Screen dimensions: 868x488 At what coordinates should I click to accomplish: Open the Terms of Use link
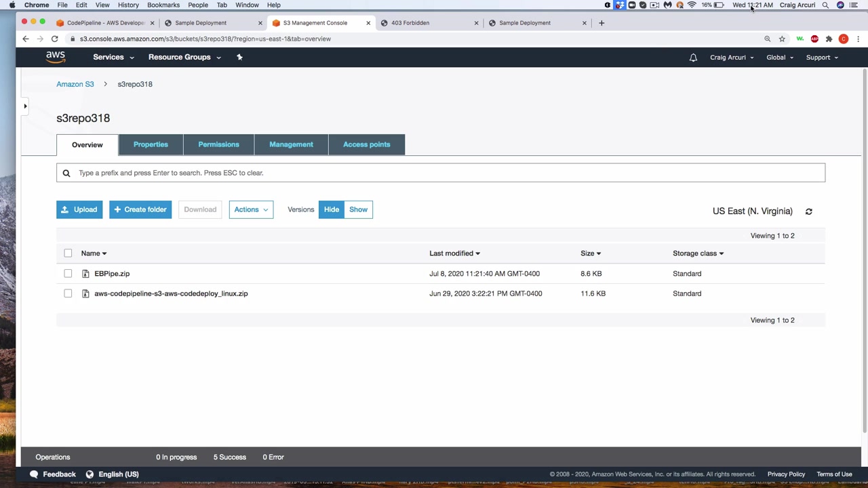tap(834, 474)
